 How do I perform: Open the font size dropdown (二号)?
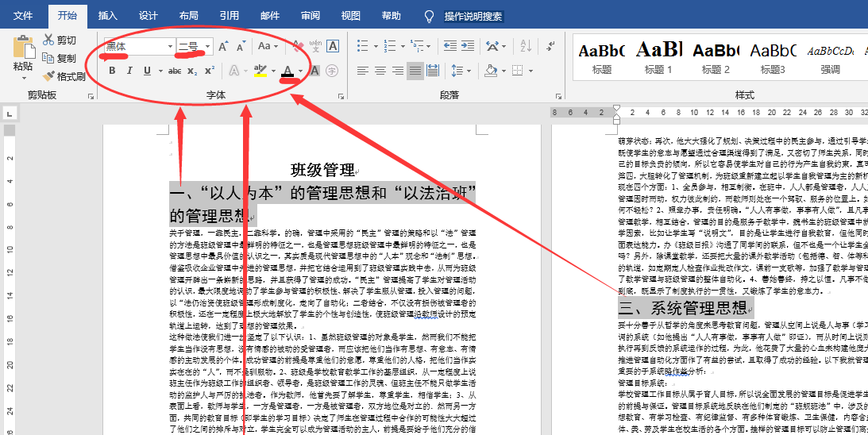coord(207,47)
